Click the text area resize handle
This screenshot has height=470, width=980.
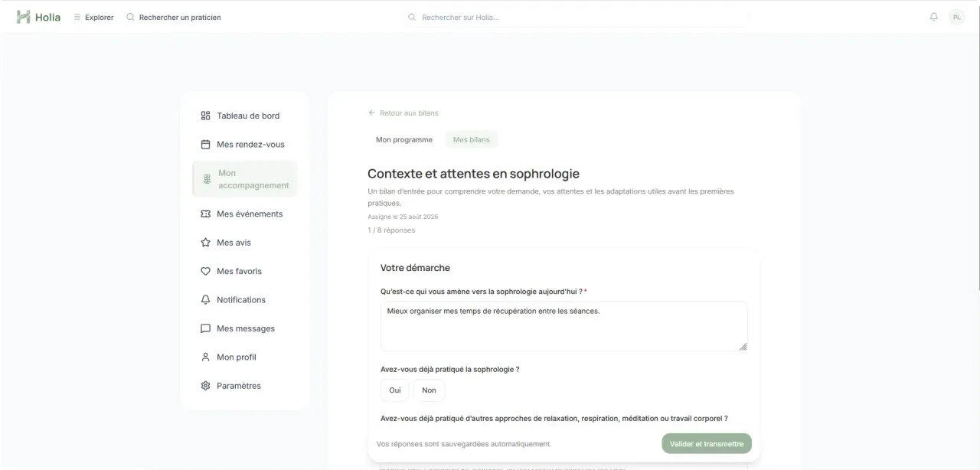tap(743, 347)
